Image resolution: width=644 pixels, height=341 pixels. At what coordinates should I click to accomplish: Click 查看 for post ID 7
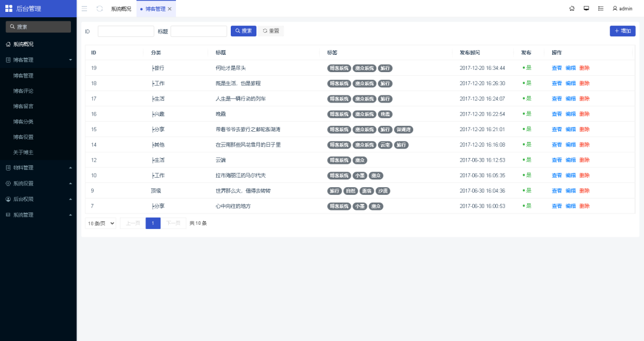click(x=556, y=206)
